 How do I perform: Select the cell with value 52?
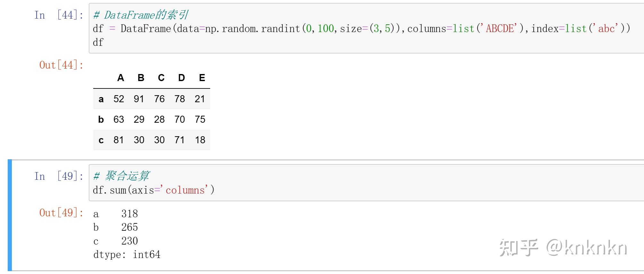119,99
